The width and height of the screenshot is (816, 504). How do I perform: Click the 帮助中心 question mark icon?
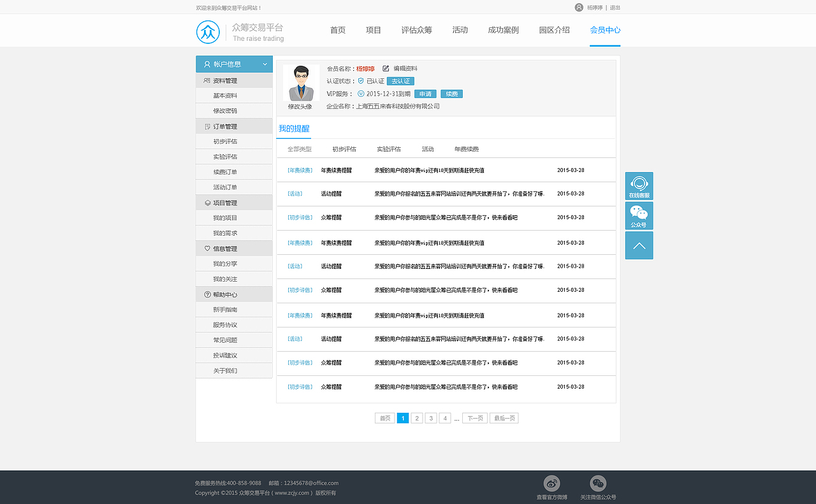click(207, 294)
